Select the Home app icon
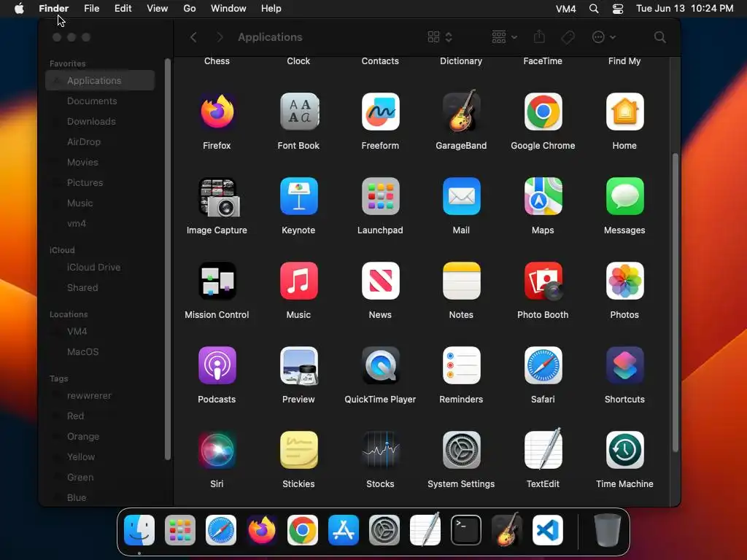 coord(624,112)
